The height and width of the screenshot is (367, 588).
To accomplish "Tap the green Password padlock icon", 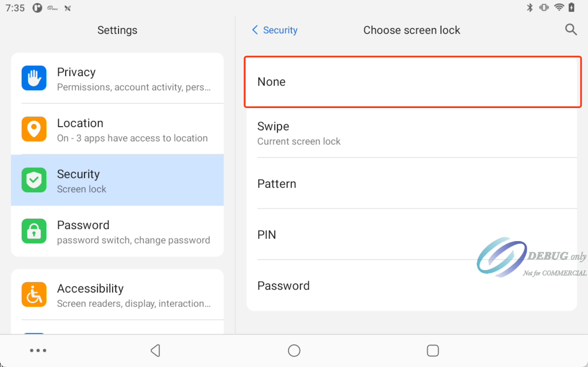I will (34, 231).
